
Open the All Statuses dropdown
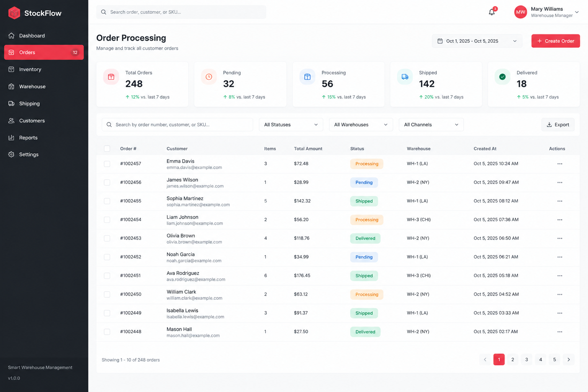pos(291,125)
